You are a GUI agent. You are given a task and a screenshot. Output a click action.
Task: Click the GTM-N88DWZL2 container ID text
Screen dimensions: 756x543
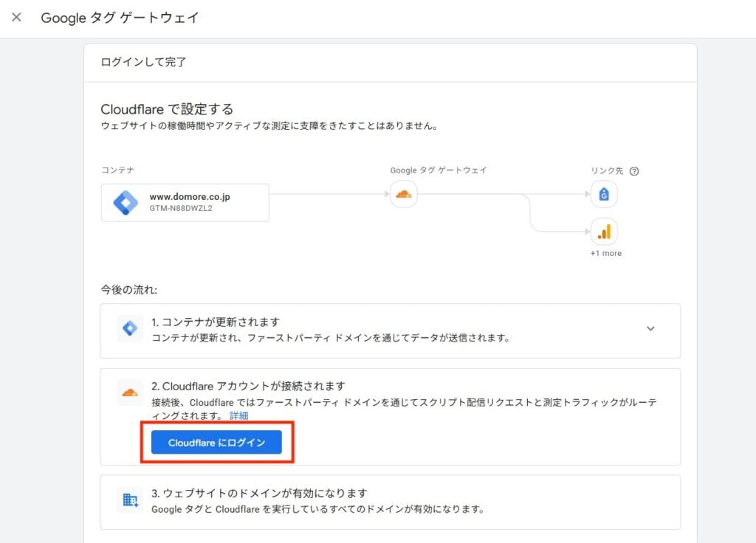point(181,209)
